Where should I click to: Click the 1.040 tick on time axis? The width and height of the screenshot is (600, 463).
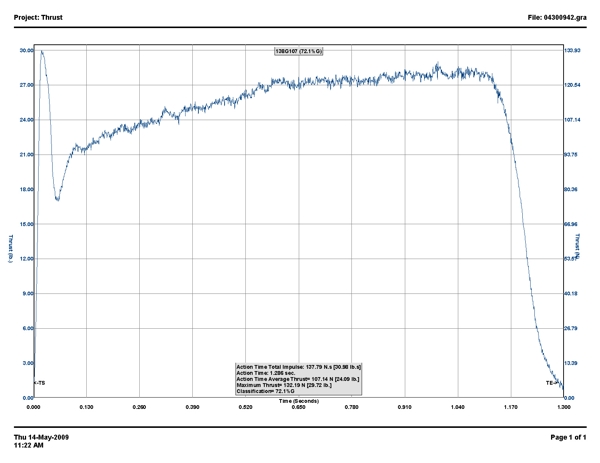457,407
